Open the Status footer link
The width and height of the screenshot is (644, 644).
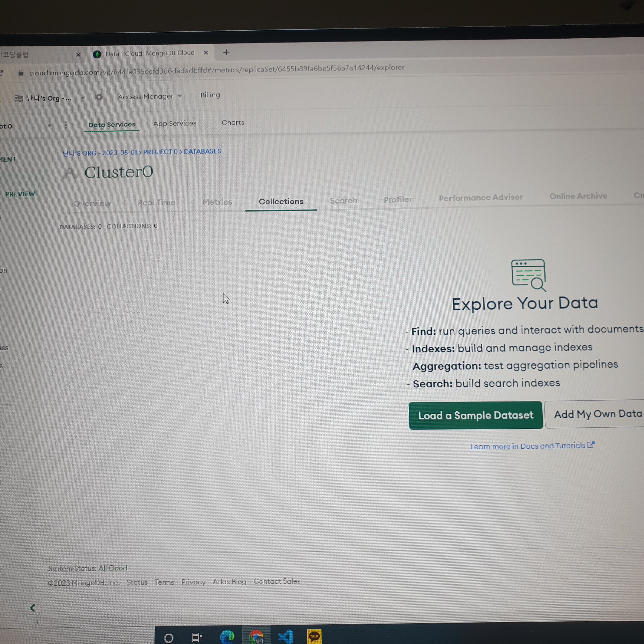click(137, 582)
